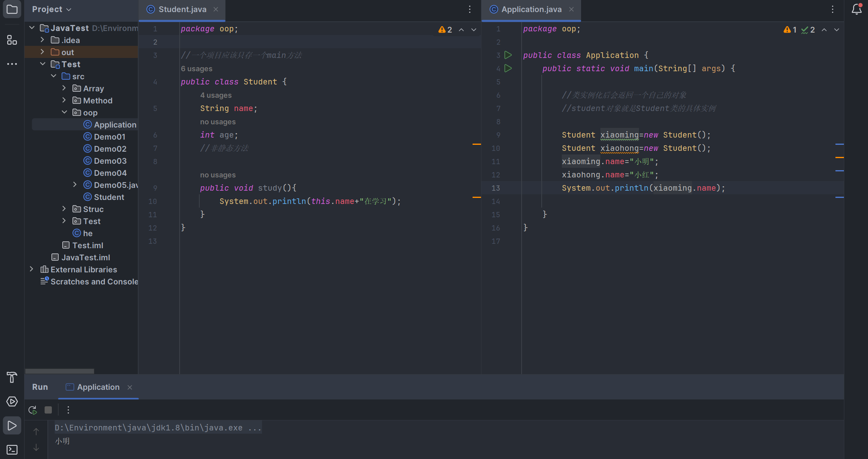This screenshot has width=868, height=459.
Task: Open the Terminal tool window icon
Action: (x=12, y=449)
